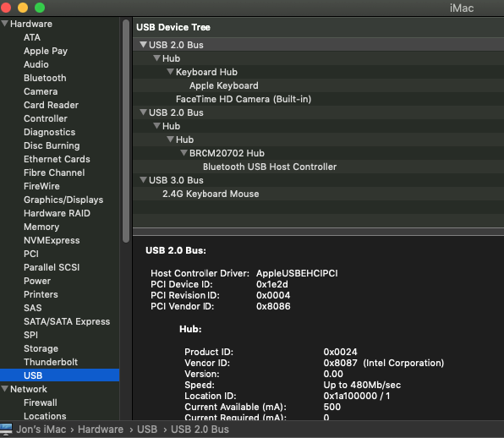The height and width of the screenshot is (438, 504).
Task: Collapse the USB 3.0 Bus disclosure triangle
Action: 144,179
